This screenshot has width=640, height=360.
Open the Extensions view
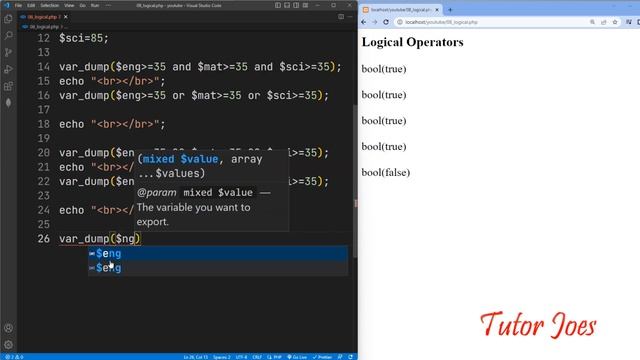tap(8, 86)
